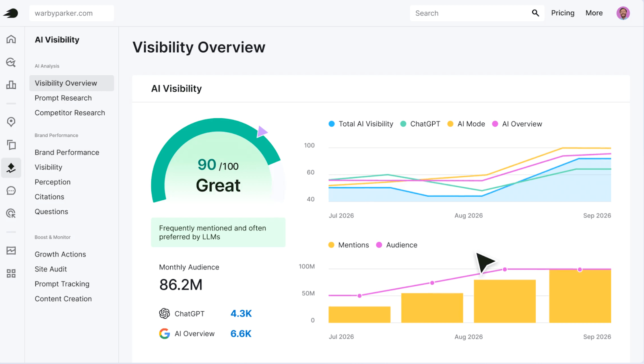Click the Google logo icon
Image resolution: width=644 pixels, height=364 pixels.
click(x=164, y=333)
